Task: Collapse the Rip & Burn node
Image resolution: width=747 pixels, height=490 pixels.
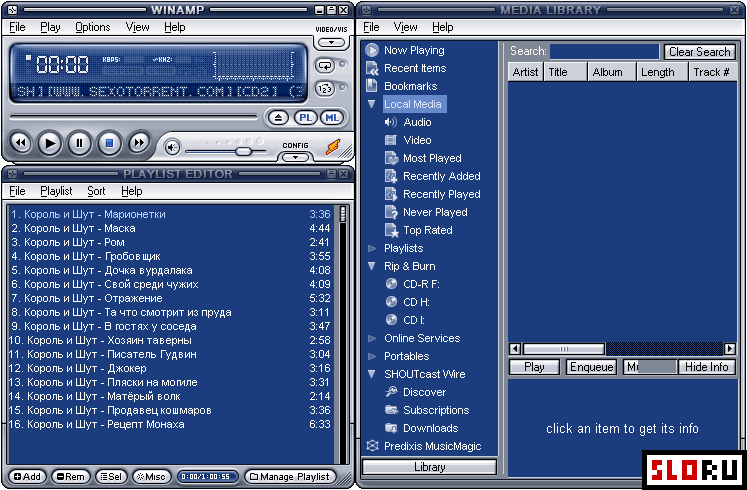Action: [x=372, y=266]
